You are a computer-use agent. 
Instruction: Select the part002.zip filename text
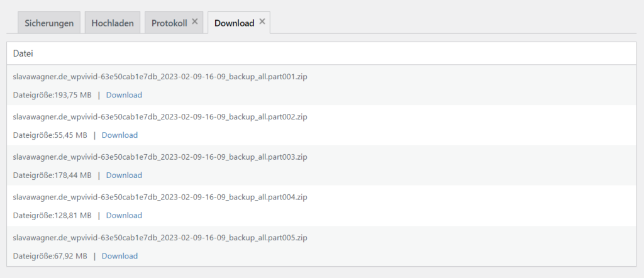click(160, 117)
